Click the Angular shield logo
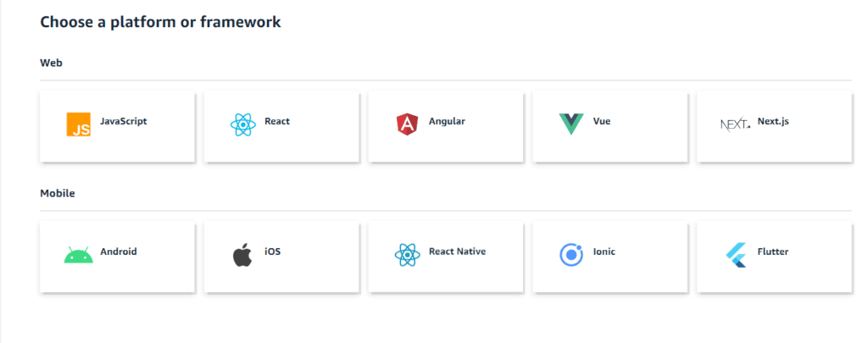 tap(407, 124)
